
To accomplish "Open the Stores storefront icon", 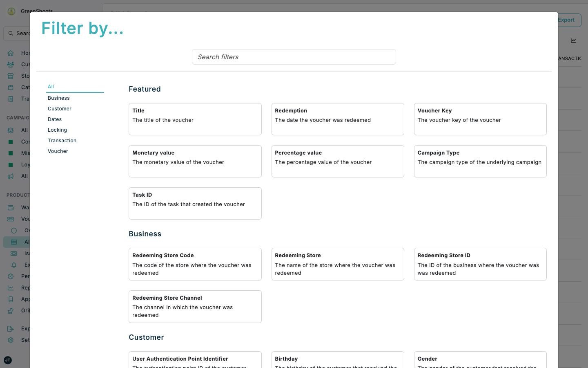I will coord(11,76).
